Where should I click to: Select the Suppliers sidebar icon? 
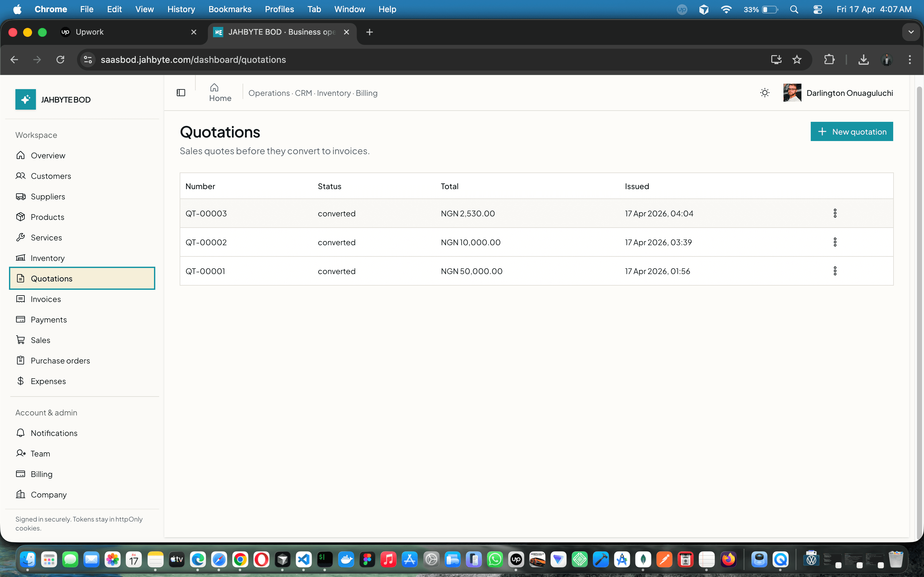(21, 197)
